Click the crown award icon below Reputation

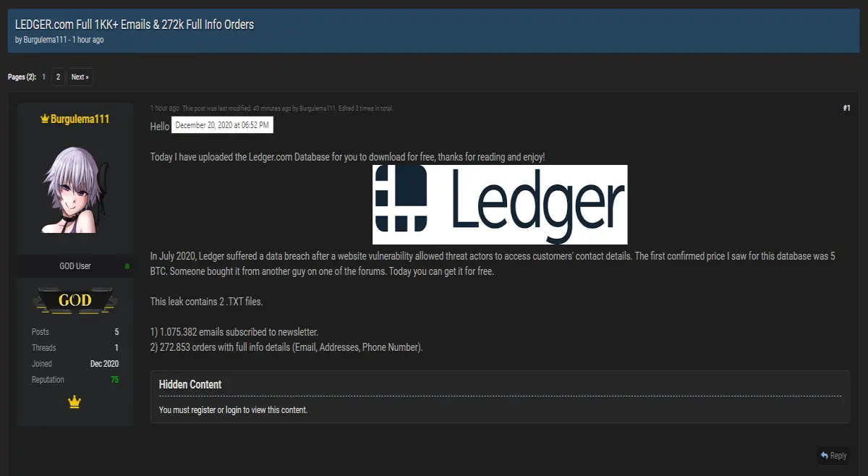point(74,402)
